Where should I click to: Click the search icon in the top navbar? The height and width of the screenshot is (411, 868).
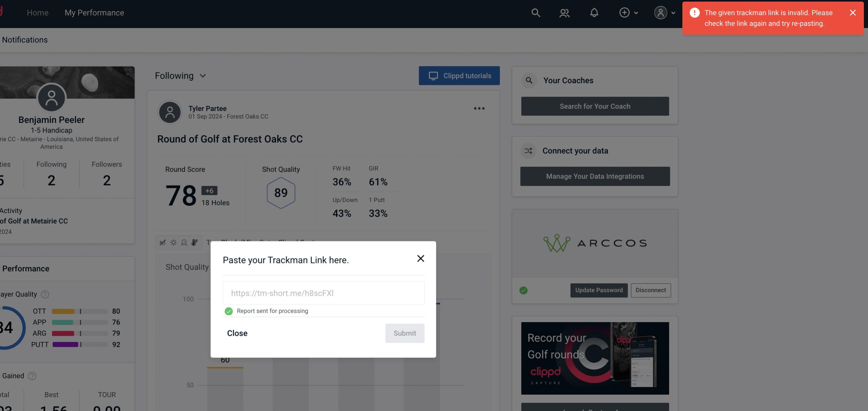point(535,12)
